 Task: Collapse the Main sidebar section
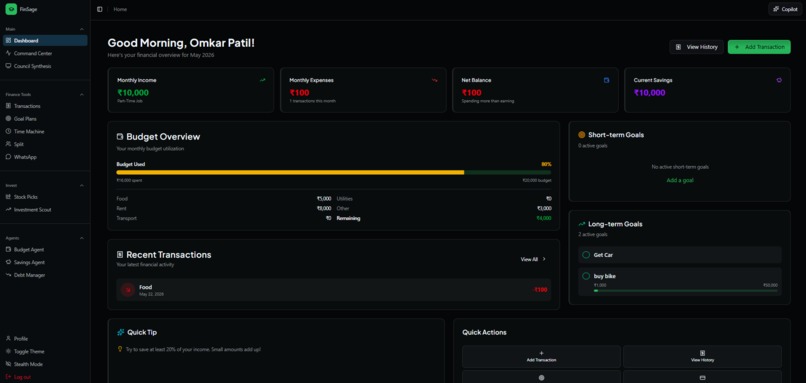pyautogui.click(x=82, y=29)
